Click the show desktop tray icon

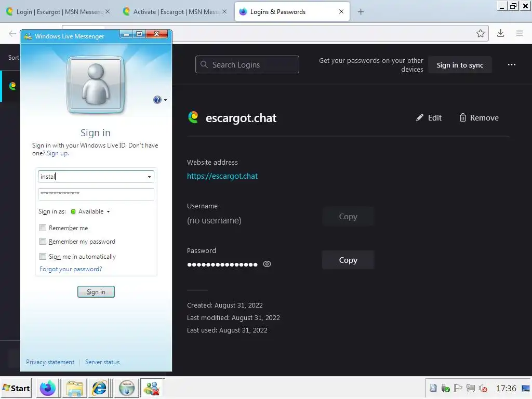(526, 388)
